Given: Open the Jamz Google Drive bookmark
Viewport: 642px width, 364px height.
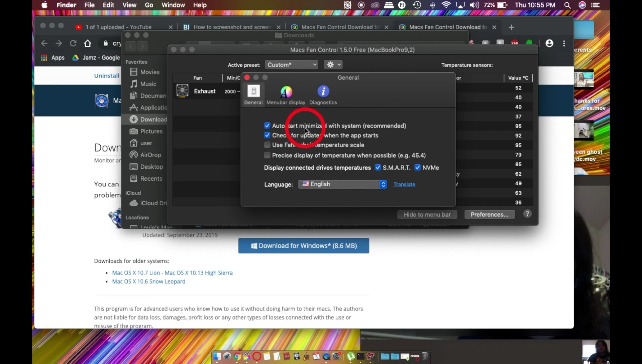Looking at the screenshot, I should click(96, 58).
